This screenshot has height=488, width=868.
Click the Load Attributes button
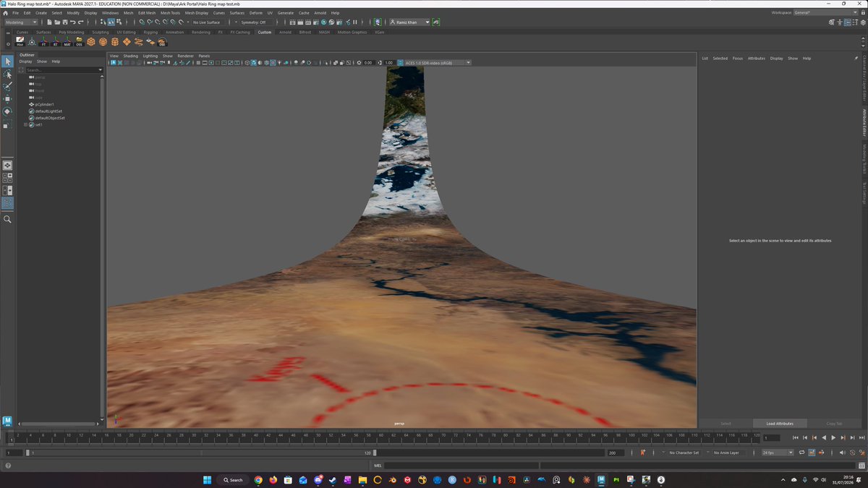point(780,424)
